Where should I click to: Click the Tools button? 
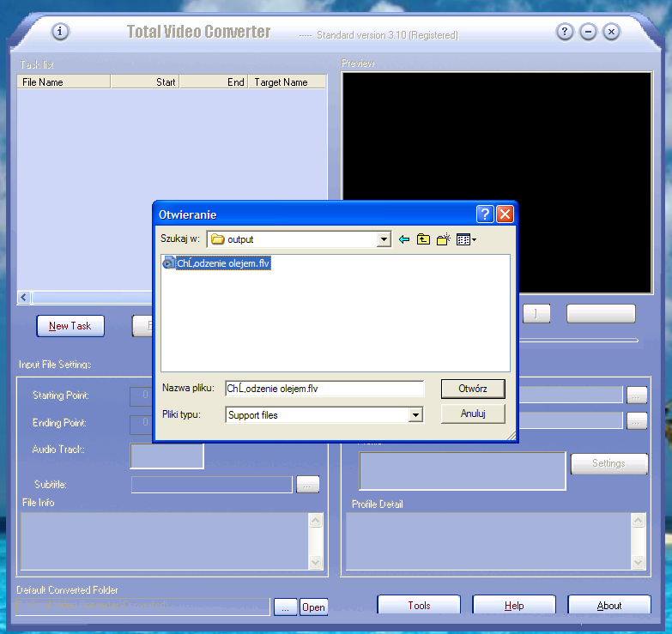tap(419, 605)
